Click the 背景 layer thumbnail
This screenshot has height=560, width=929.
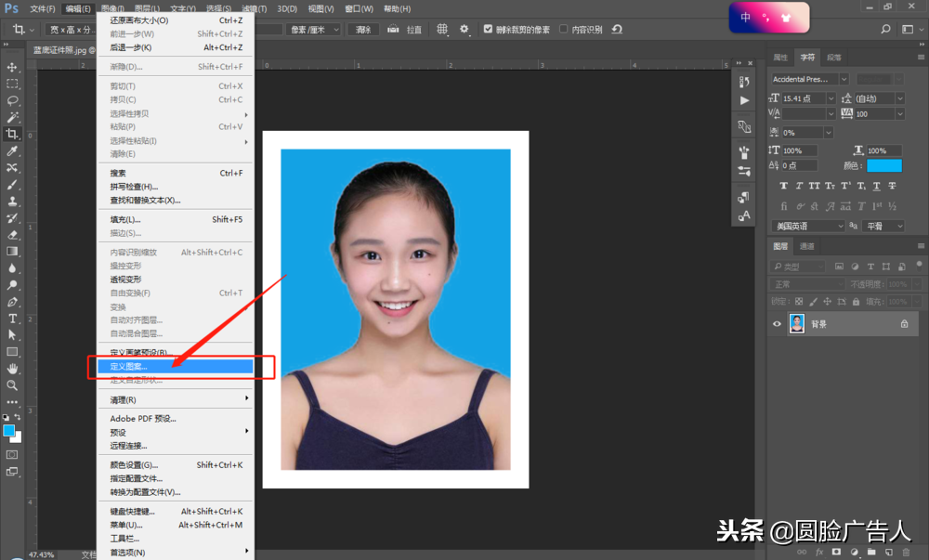(x=796, y=323)
